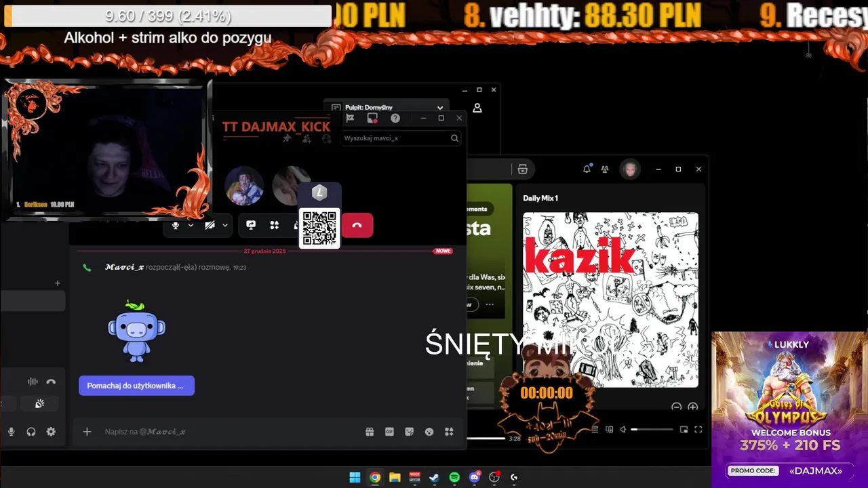The height and width of the screenshot is (488, 868).
Task: Share your screen in the Discord call
Action: pos(251,225)
